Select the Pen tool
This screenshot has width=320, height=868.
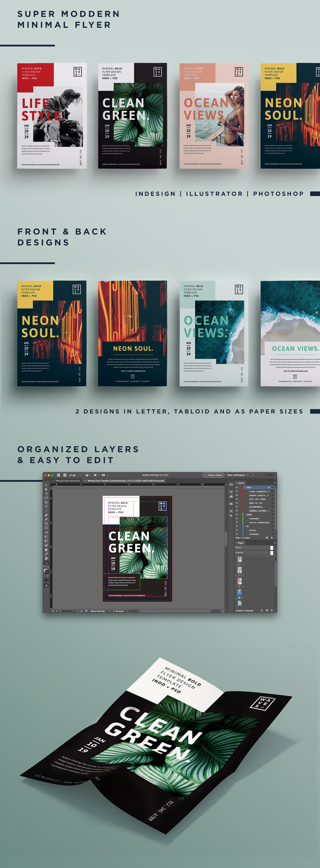click(x=46, y=515)
